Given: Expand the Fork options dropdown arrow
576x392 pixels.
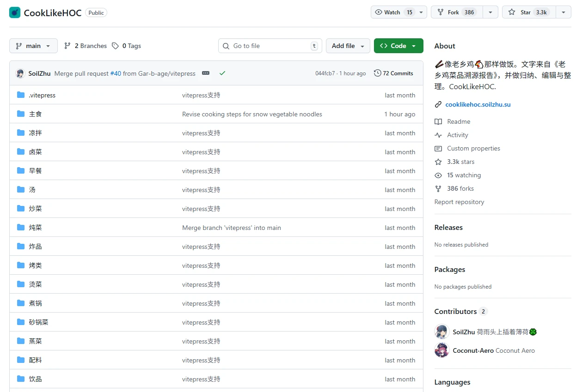Looking at the screenshot, I should (x=490, y=12).
